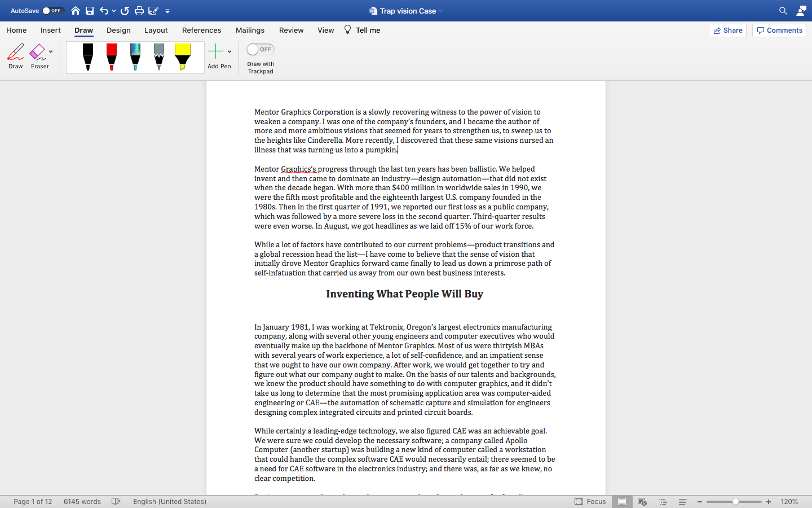Screen dimensions: 812x508
Task: Click the Share button
Action: point(727,30)
